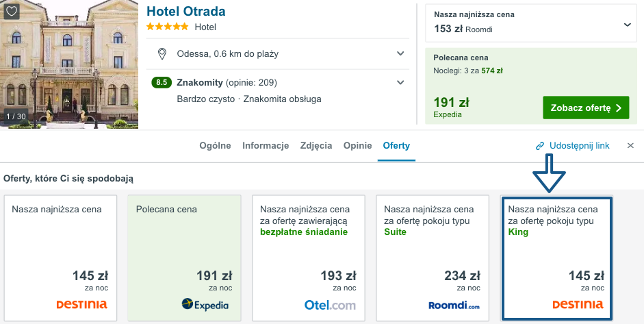
Task: Go to the Zdjęcia tab
Action: 316,145
